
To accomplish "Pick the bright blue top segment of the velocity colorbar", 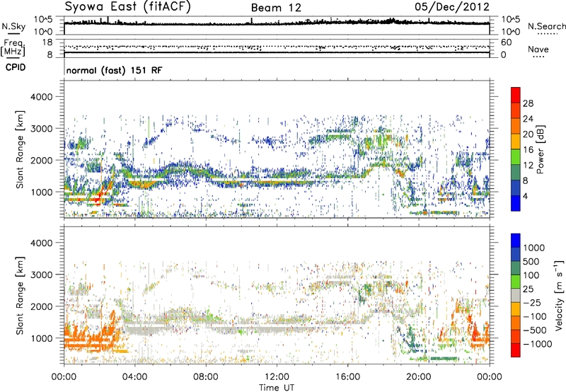I will pos(516,241).
